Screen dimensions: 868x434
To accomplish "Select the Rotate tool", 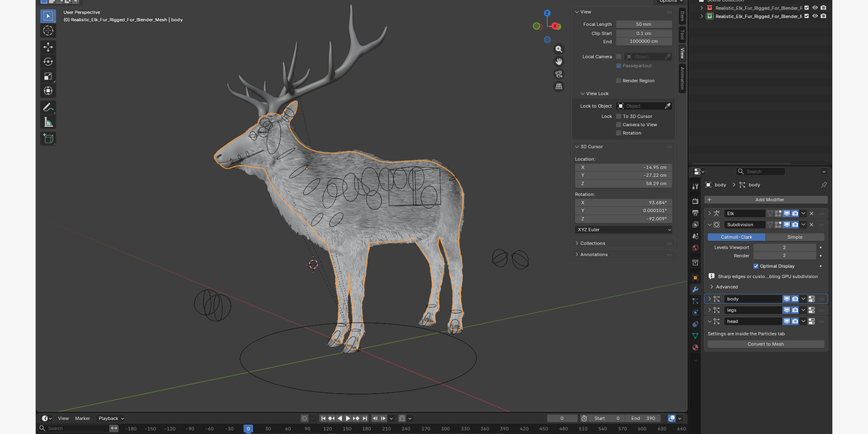I will click(48, 61).
